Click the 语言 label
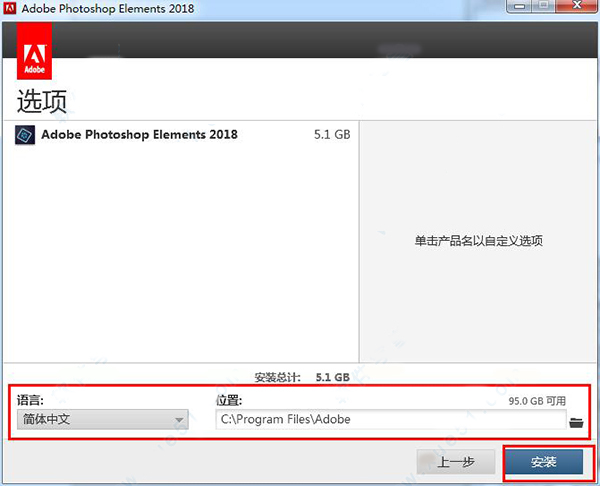 click(30, 400)
